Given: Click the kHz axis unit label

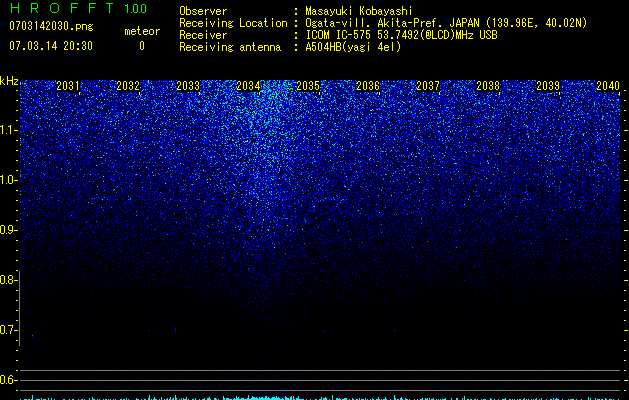Looking at the screenshot, I should (9, 81).
